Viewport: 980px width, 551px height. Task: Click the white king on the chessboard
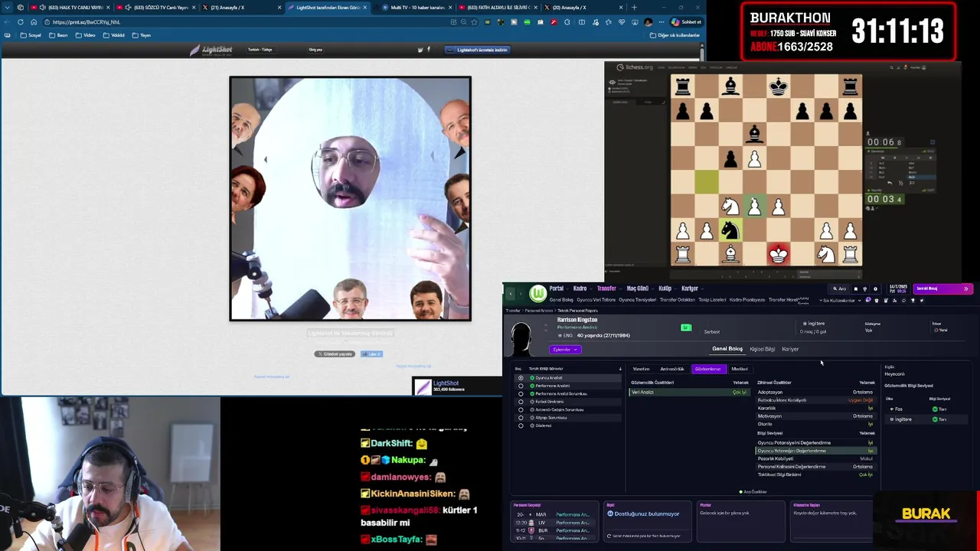tap(778, 253)
